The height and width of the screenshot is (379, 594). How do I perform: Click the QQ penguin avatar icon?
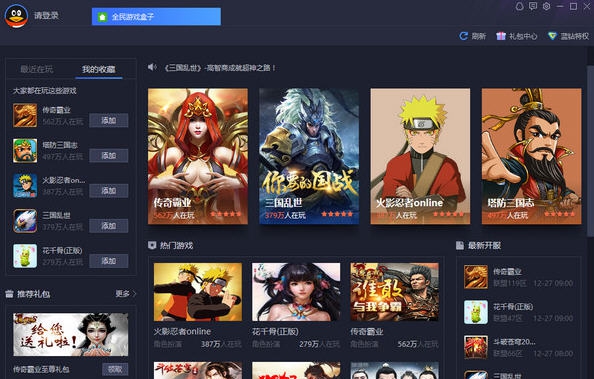point(16,16)
